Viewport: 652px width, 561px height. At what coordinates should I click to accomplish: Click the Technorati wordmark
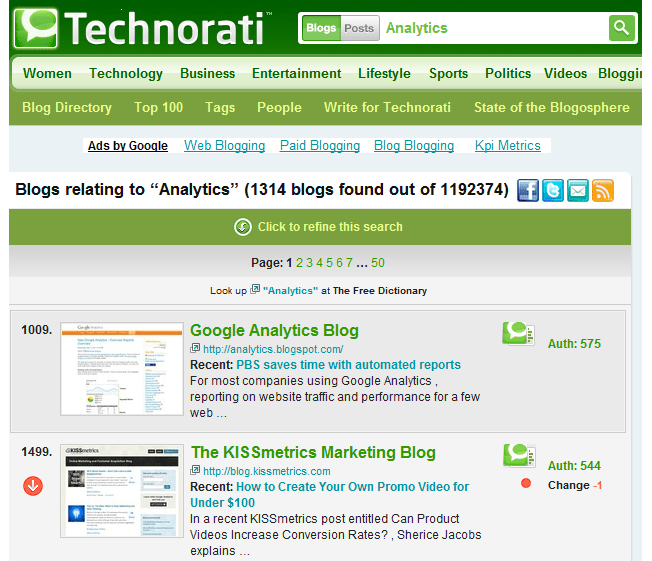click(x=165, y=28)
